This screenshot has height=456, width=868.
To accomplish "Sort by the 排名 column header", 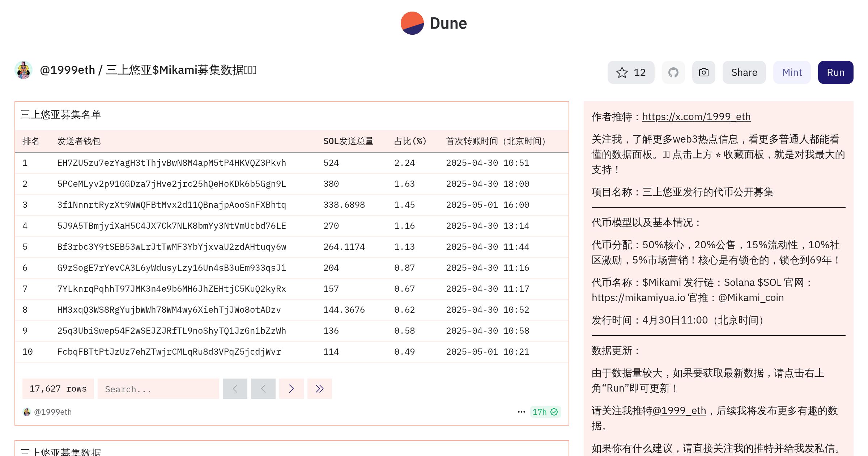I will (31, 141).
